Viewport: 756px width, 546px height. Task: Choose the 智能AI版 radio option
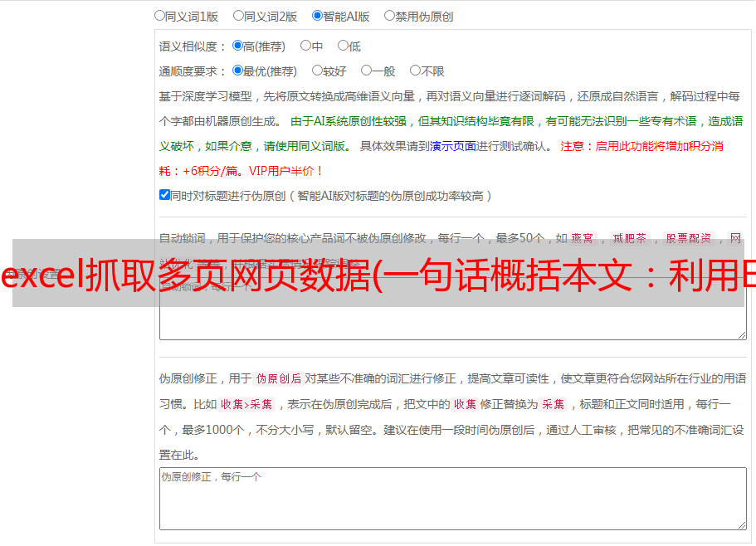[317, 16]
